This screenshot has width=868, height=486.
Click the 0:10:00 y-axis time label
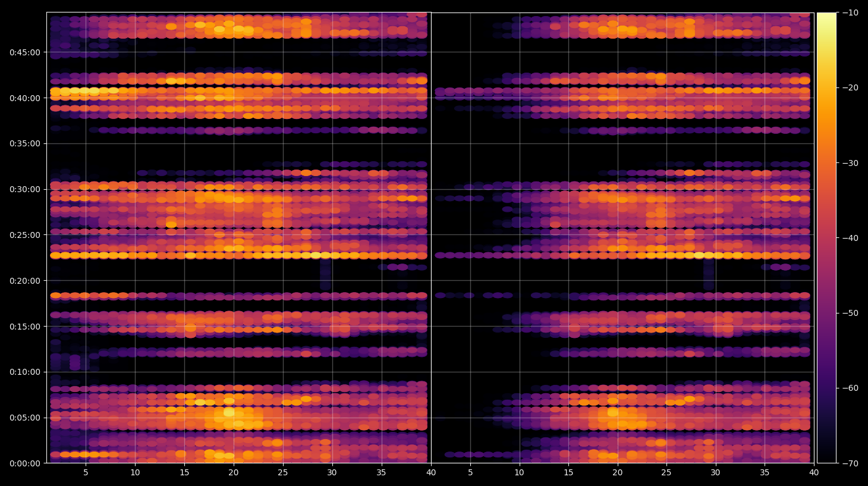[x=25, y=372]
